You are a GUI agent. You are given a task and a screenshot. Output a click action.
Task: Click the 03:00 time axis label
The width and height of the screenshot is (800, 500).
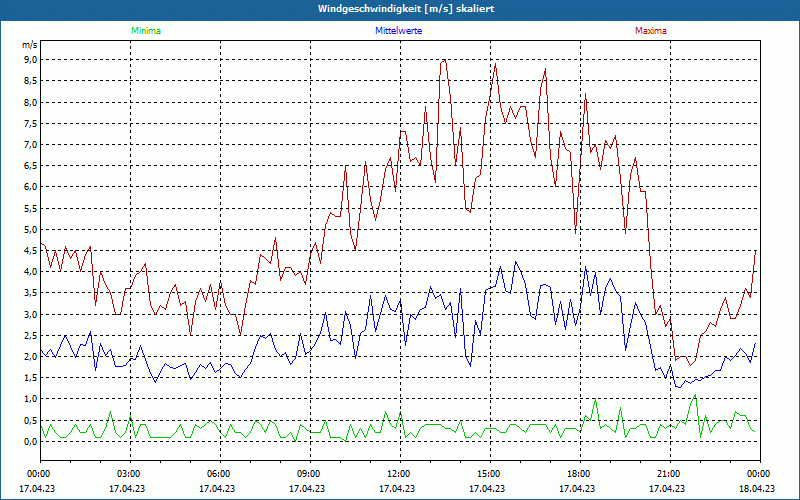tap(131, 474)
